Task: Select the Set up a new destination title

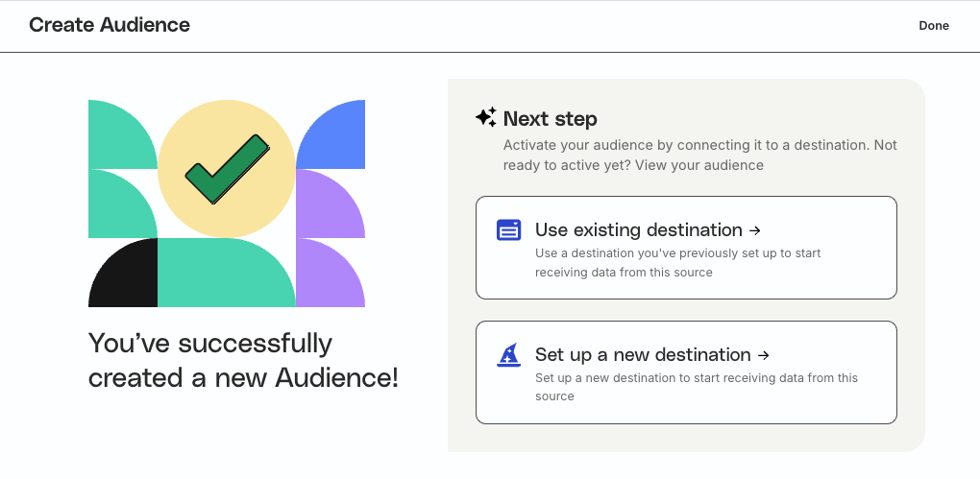Action: coord(642,355)
